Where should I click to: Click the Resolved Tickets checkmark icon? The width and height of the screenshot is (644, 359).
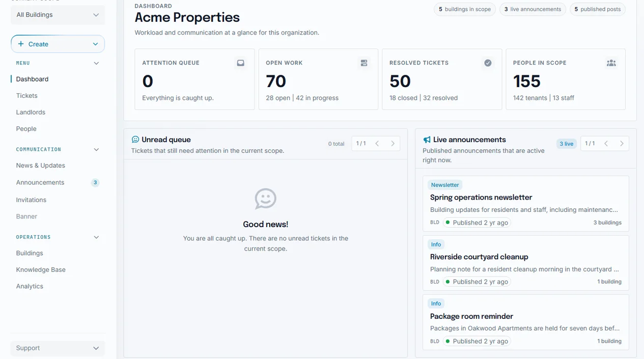point(488,63)
